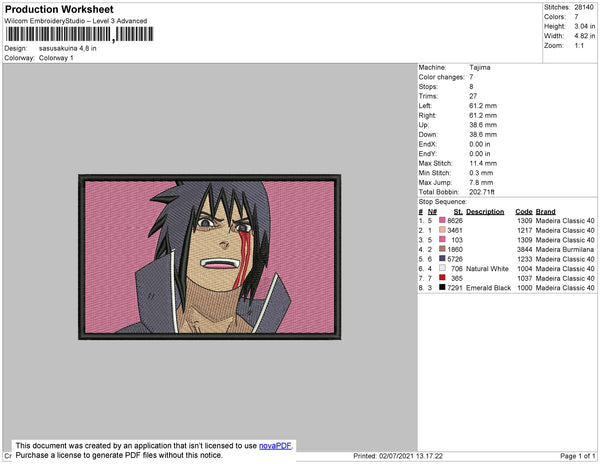This screenshot has width=600, height=464.
Task: Click the Emerald Black description
Action: point(489,288)
